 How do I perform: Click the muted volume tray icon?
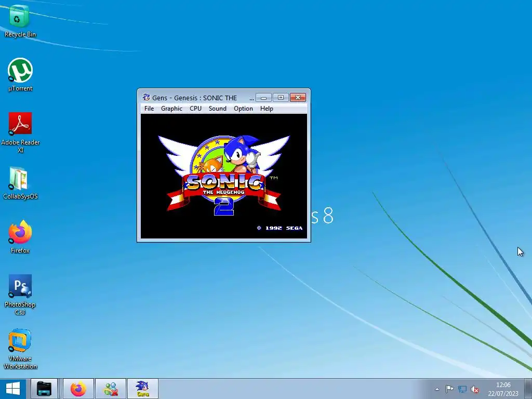coord(475,389)
